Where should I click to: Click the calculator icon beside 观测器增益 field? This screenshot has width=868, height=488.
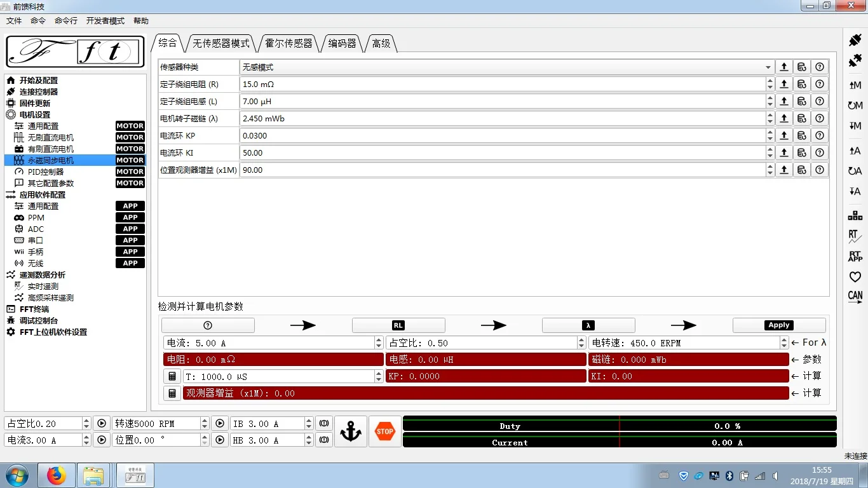pos(172,393)
